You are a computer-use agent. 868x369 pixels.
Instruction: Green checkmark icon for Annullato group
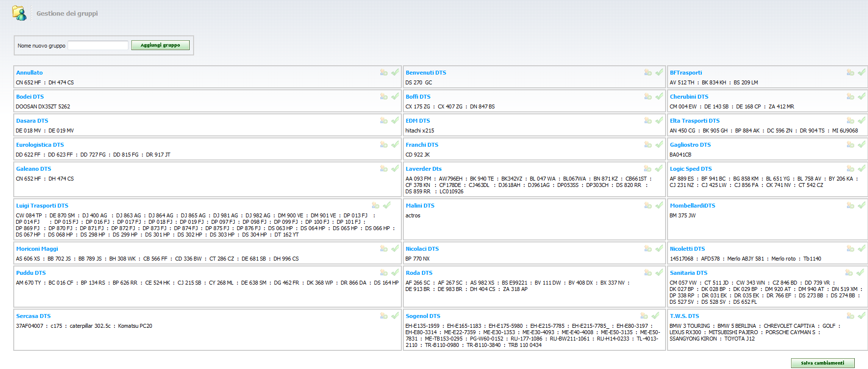click(x=395, y=72)
